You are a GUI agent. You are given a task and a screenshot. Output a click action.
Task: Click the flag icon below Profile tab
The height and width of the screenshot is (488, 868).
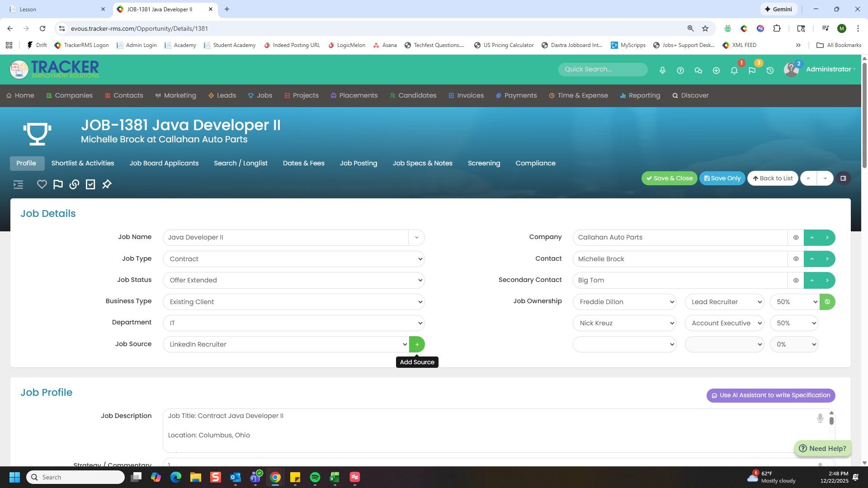[58, 184]
